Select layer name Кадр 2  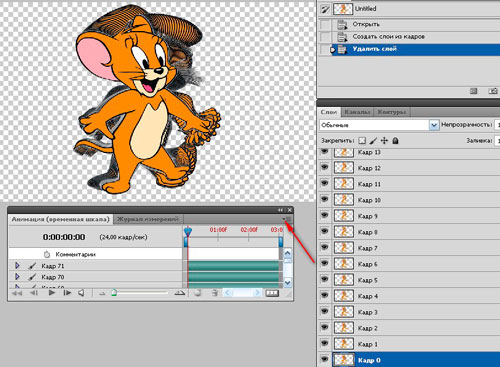(x=368, y=328)
